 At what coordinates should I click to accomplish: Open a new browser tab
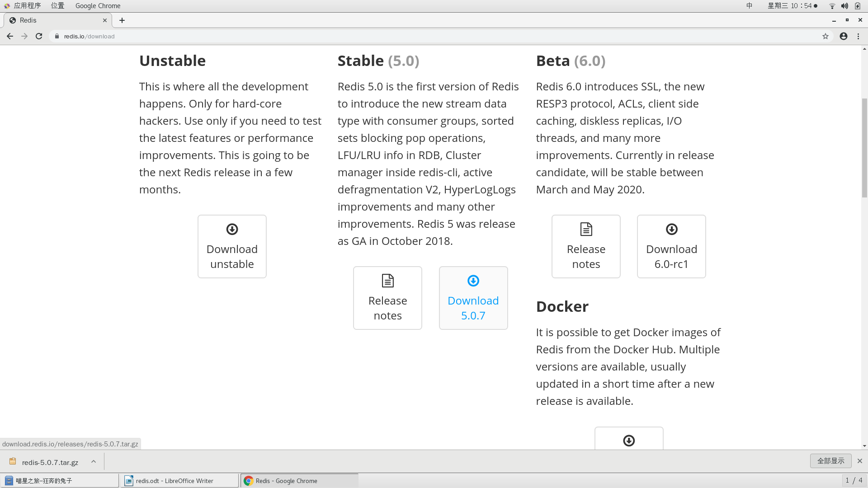(122, 20)
